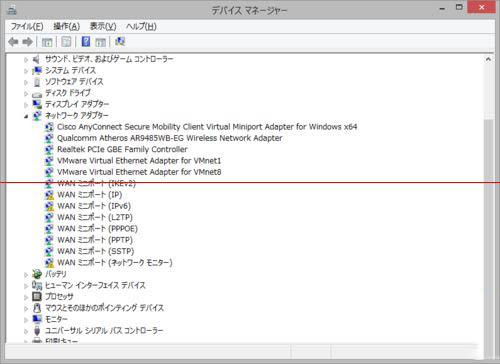Expand the ヒューマン インターフェイス デバイス node
This screenshot has height=364, width=500.
26,286
